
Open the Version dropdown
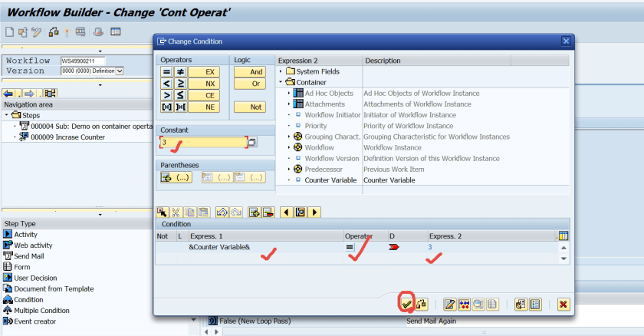pos(120,71)
